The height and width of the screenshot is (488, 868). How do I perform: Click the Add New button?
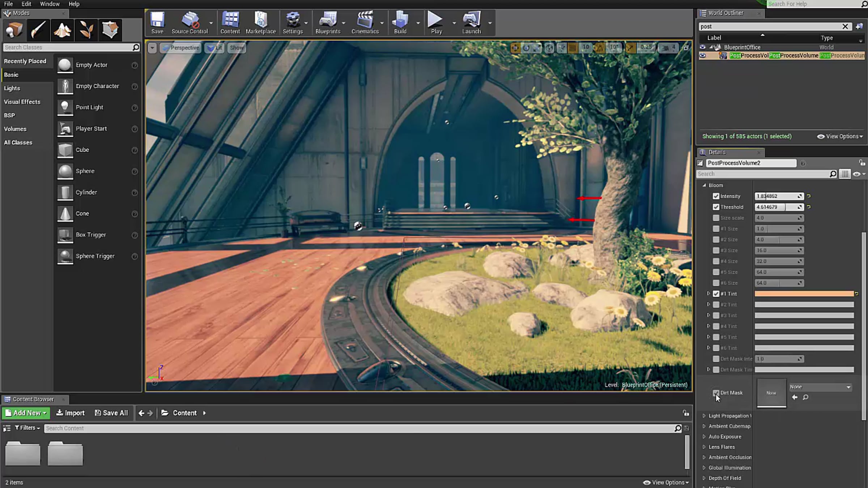pyautogui.click(x=26, y=413)
